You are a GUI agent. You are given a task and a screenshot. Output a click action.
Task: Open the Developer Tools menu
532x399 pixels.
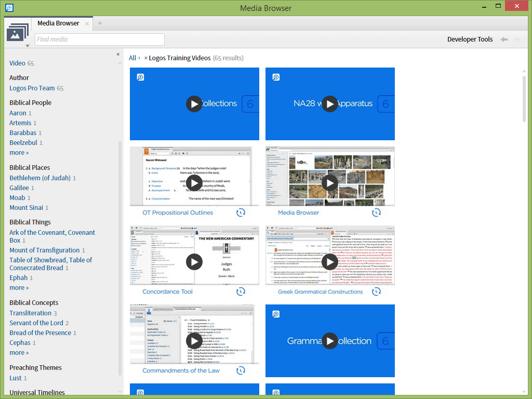point(470,39)
